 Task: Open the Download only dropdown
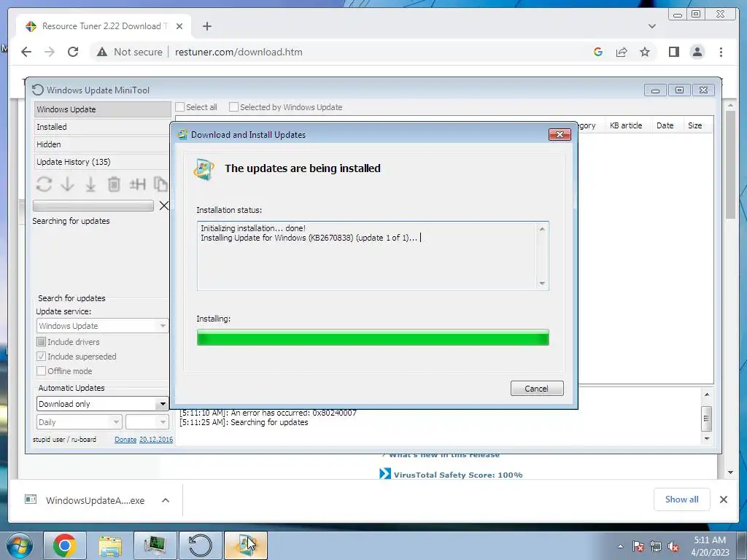tap(102, 404)
